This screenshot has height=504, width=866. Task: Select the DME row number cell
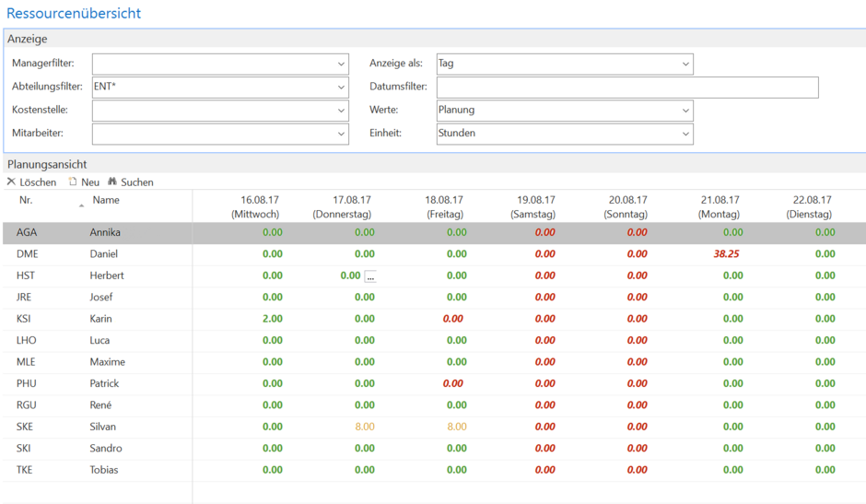coord(27,254)
